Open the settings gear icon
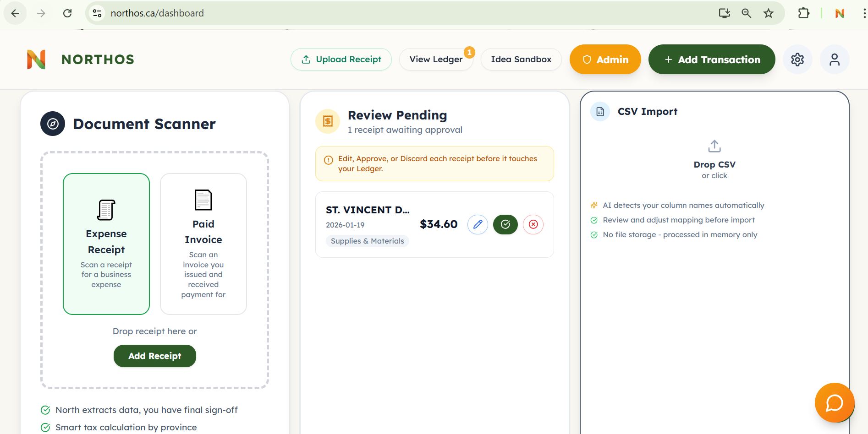 point(797,60)
